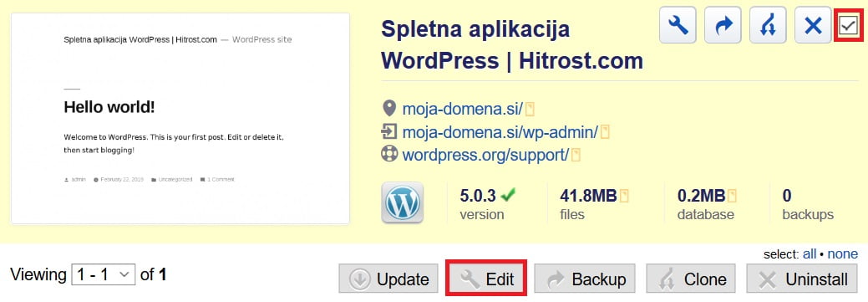Click the wrench edit icon at top

click(x=678, y=25)
